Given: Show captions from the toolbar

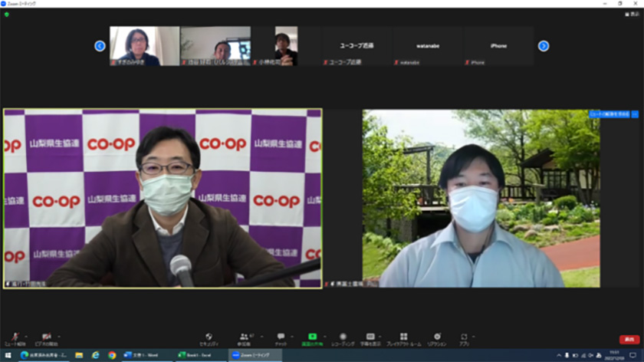Looking at the screenshot, I should point(370,339).
